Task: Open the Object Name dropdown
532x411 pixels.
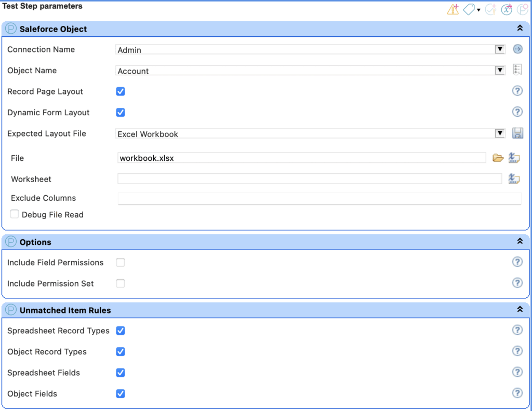Action: point(499,71)
